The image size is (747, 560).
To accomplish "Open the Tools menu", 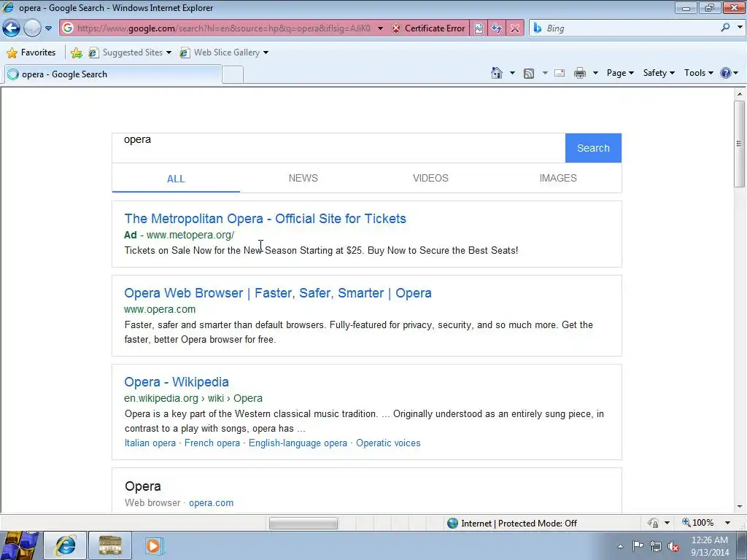I will (x=698, y=73).
